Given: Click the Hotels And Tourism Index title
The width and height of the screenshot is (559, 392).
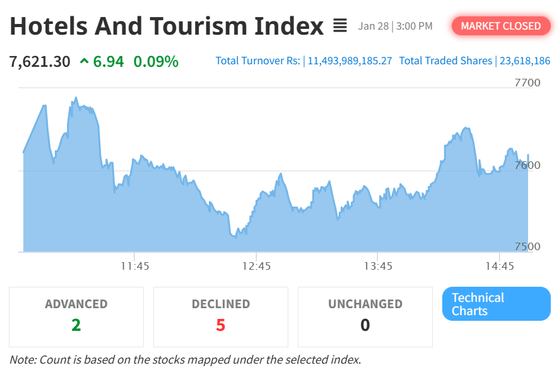Looking at the screenshot, I should pos(167,26).
